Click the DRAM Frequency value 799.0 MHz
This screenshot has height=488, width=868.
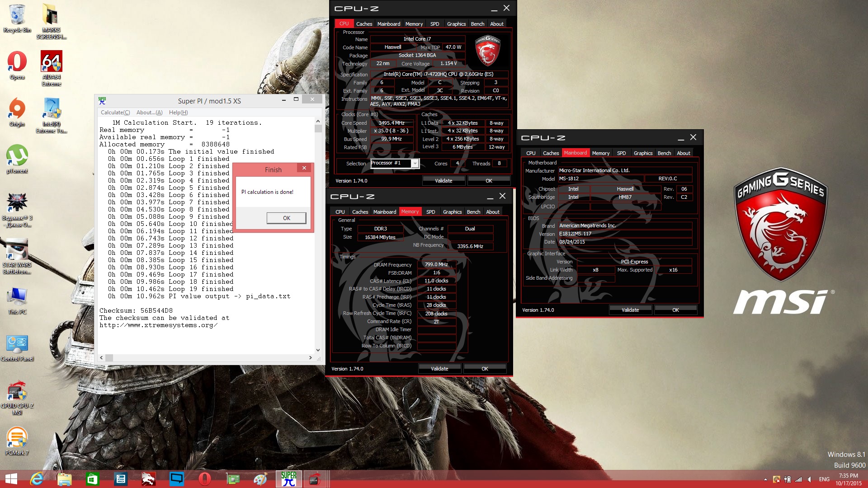click(x=436, y=264)
